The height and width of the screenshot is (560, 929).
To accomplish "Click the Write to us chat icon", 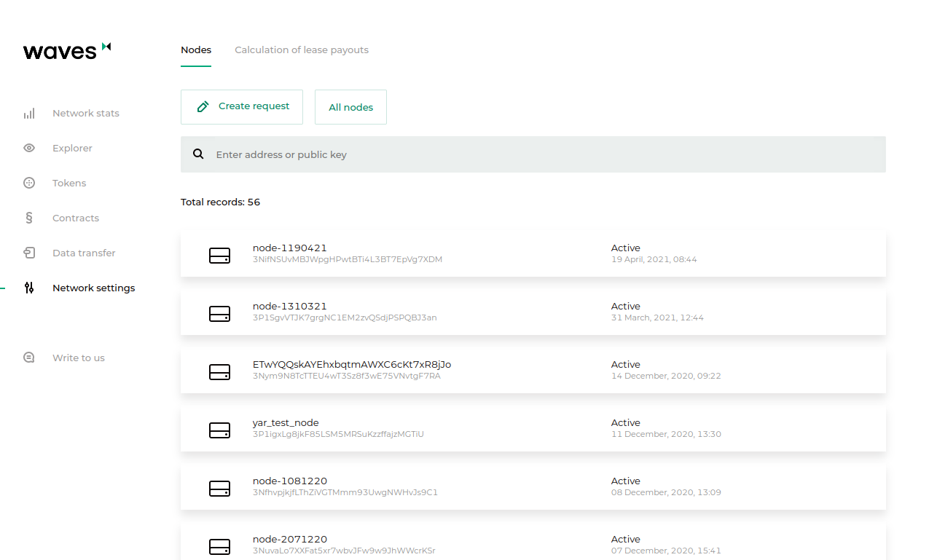I will point(29,358).
